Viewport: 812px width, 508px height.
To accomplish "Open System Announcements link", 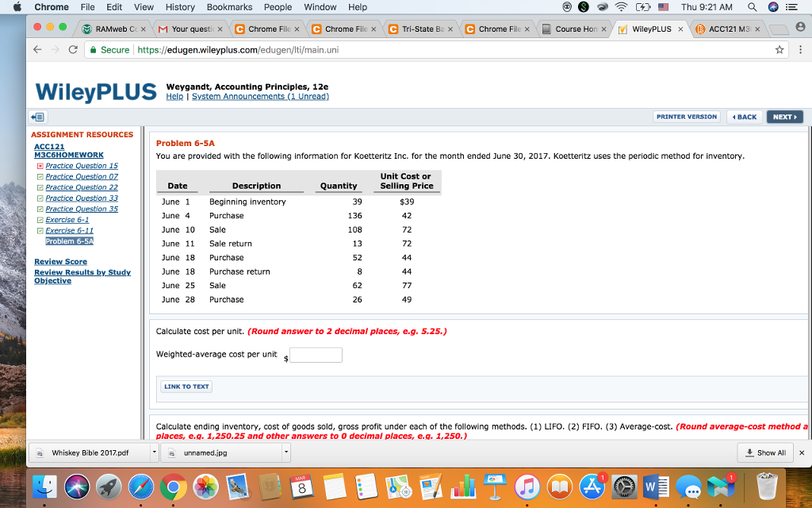I will coord(260,96).
